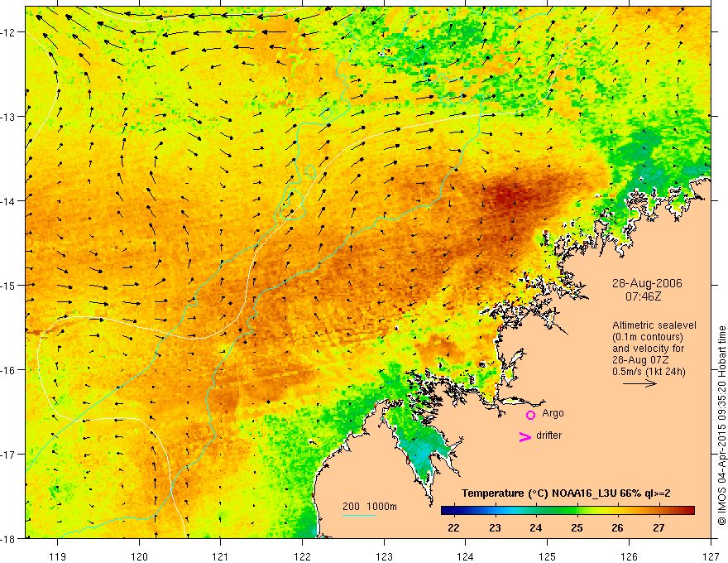Click the longitude axis label 123

pyautogui.click(x=384, y=556)
